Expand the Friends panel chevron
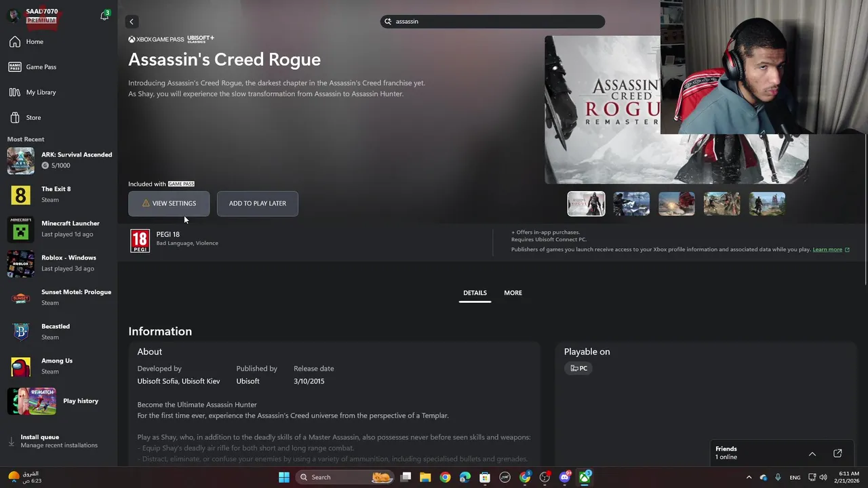Screen dimensions: 868x488 point(812,454)
